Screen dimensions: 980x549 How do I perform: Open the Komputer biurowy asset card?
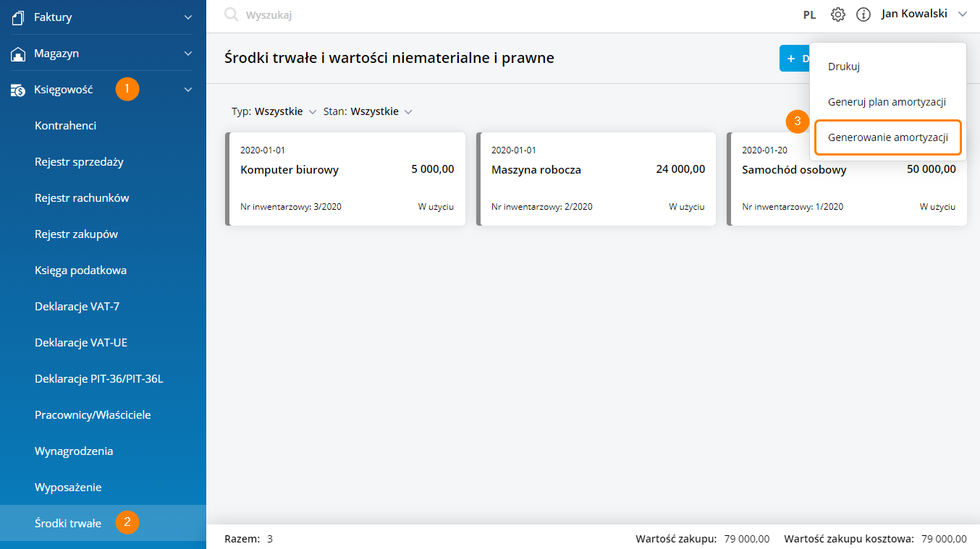tap(346, 179)
